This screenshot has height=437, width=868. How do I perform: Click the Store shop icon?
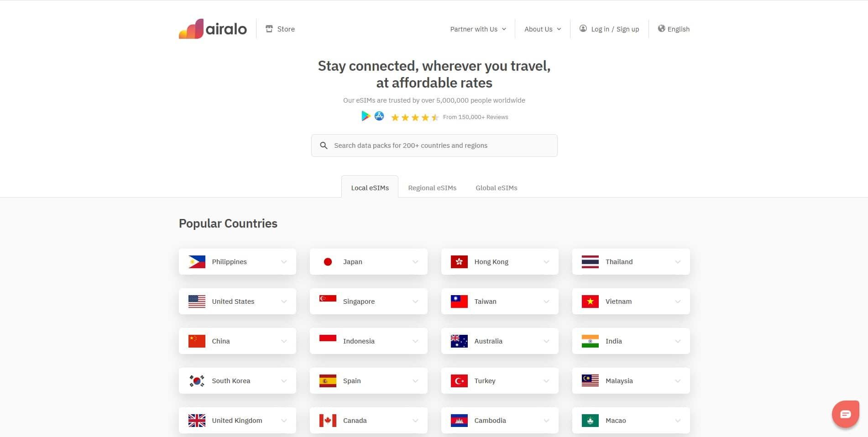269,29
